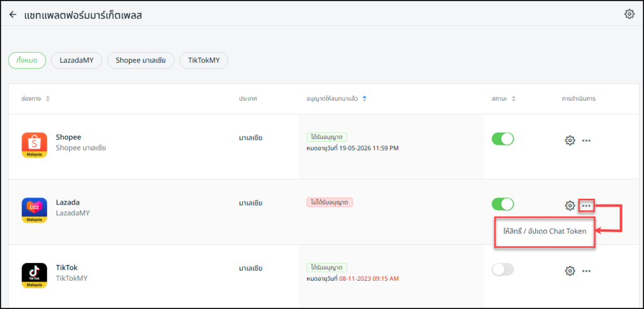Screen dimensions: 644x309
Task: Open settings gear for Shopee row
Action: 570,140
